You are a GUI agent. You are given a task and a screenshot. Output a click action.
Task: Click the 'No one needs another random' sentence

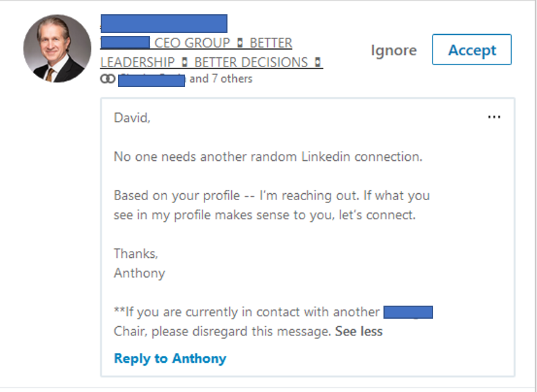[x=267, y=157]
